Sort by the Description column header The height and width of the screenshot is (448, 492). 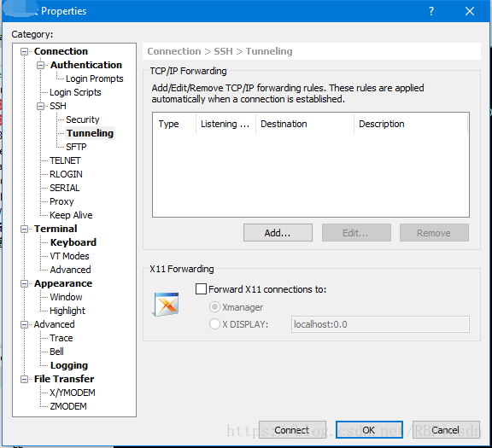[411, 124]
